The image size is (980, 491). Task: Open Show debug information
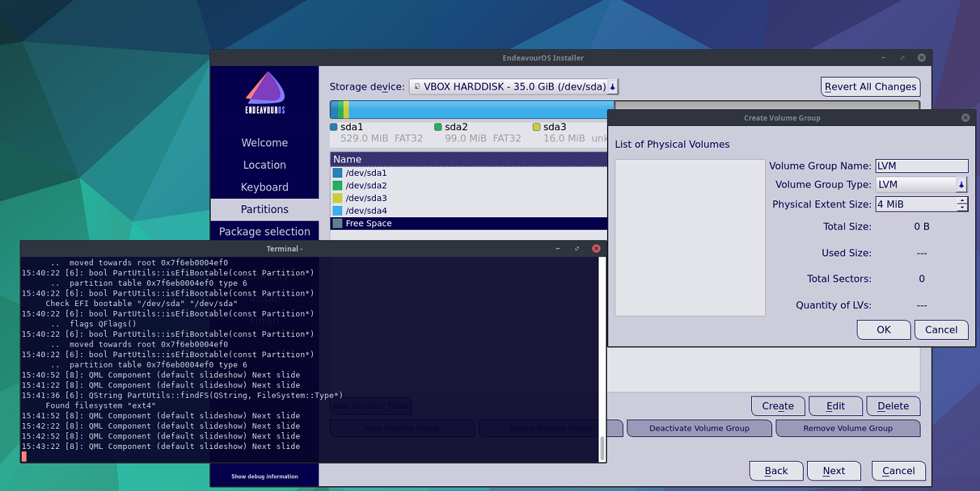265,475
